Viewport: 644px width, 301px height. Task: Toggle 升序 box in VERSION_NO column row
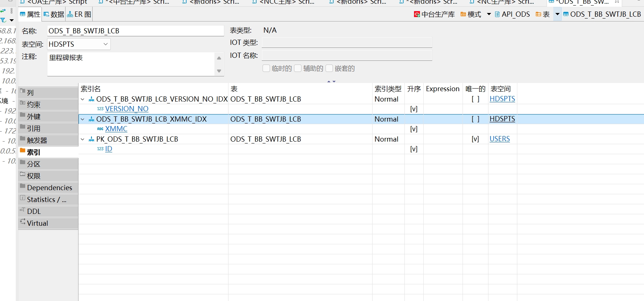point(414,109)
